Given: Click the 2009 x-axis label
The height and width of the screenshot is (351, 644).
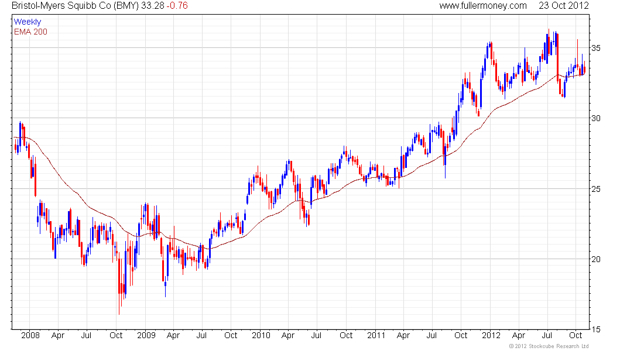Looking at the screenshot, I should (146, 335).
